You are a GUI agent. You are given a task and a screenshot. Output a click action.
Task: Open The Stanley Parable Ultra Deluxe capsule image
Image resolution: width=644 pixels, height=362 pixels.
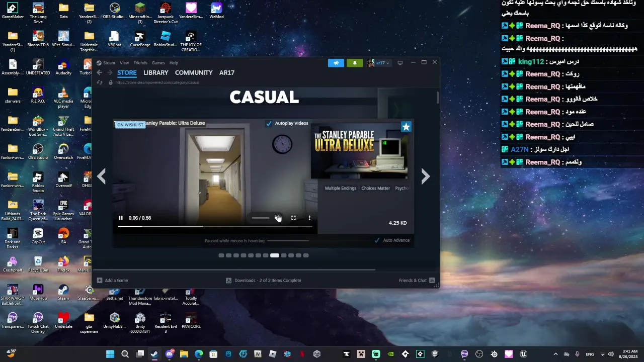(x=359, y=151)
